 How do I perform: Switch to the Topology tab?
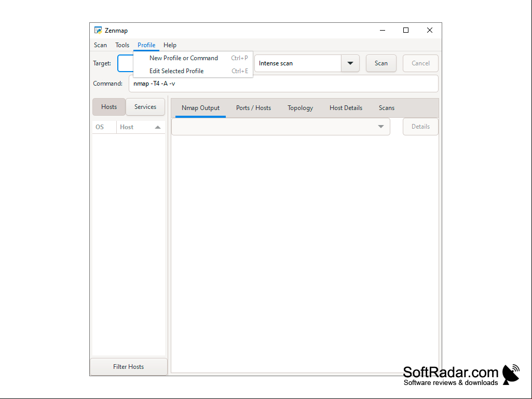click(x=301, y=108)
